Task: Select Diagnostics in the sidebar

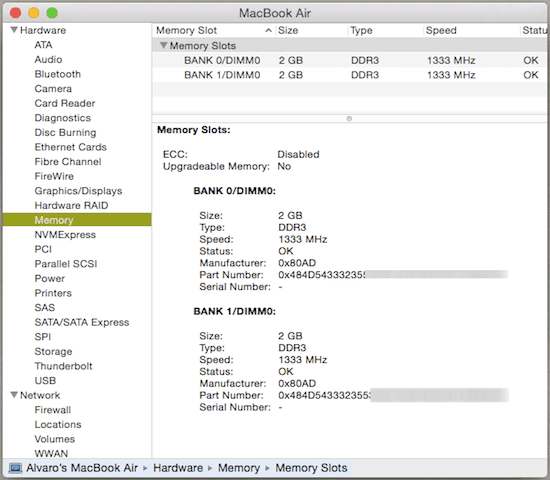Action: pos(63,118)
